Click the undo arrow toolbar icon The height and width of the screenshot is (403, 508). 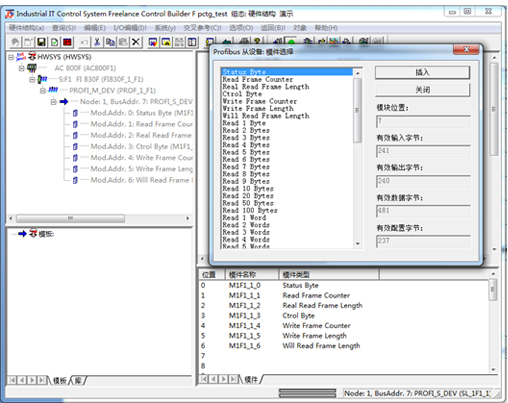click(84, 42)
